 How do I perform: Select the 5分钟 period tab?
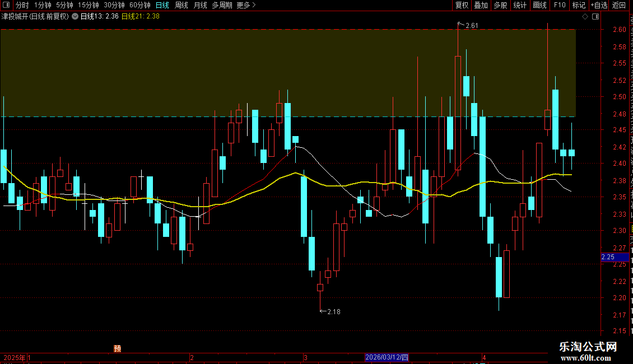click(x=64, y=5)
